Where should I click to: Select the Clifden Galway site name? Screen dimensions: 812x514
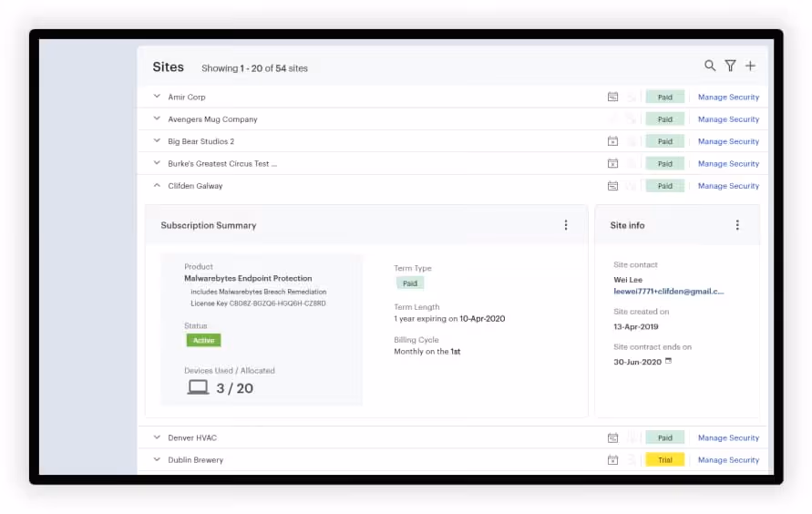tap(195, 186)
